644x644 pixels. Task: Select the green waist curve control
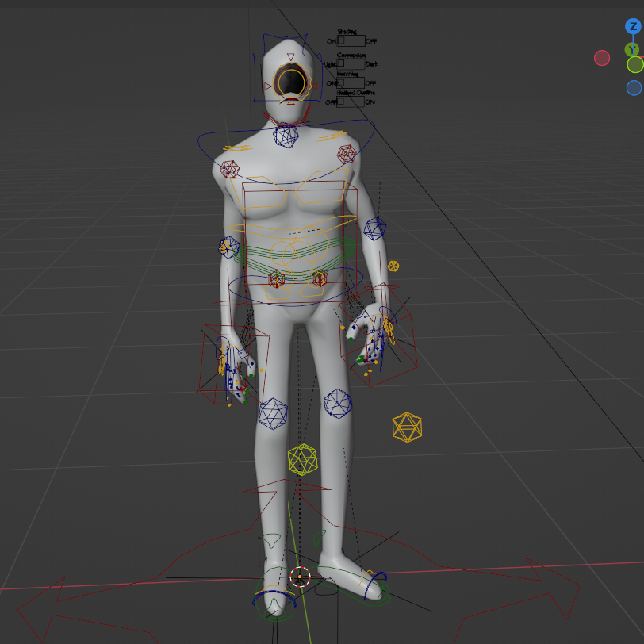click(x=294, y=257)
